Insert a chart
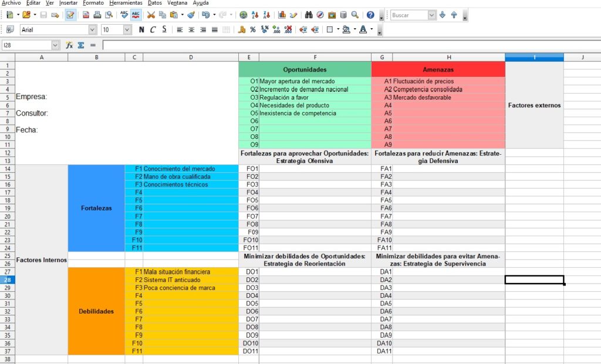The height and width of the screenshot is (364, 601). tap(282, 15)
